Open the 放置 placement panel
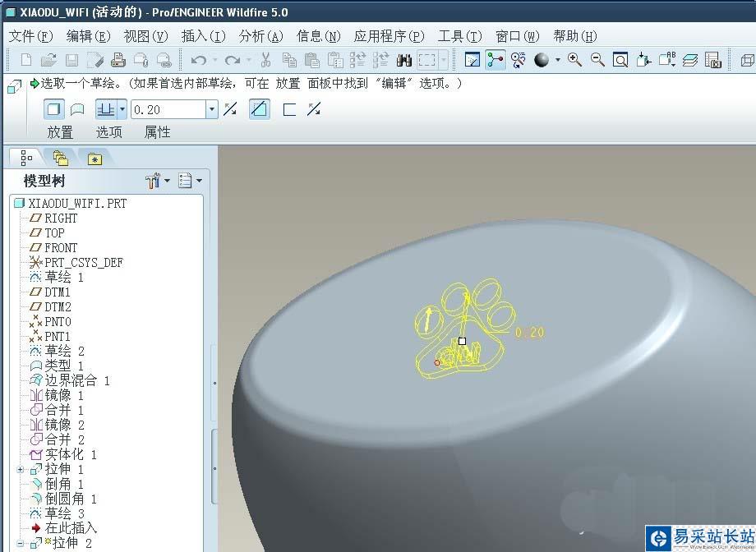 point(60,132)
